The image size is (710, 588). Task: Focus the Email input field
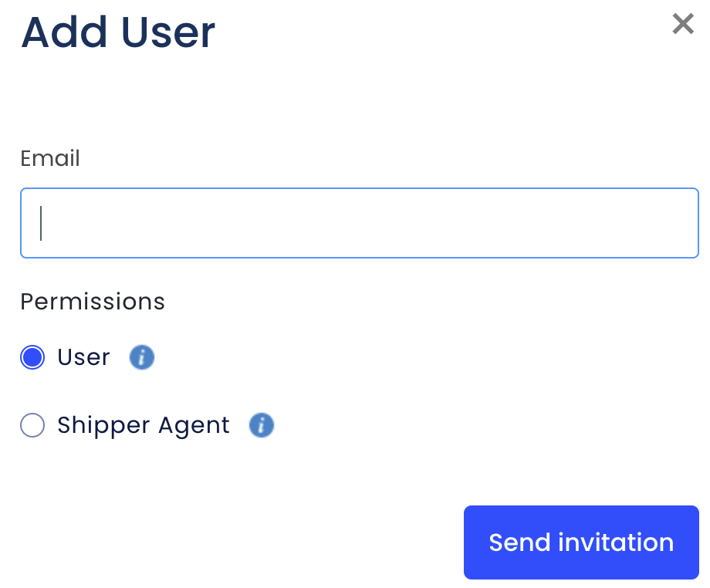360,223
